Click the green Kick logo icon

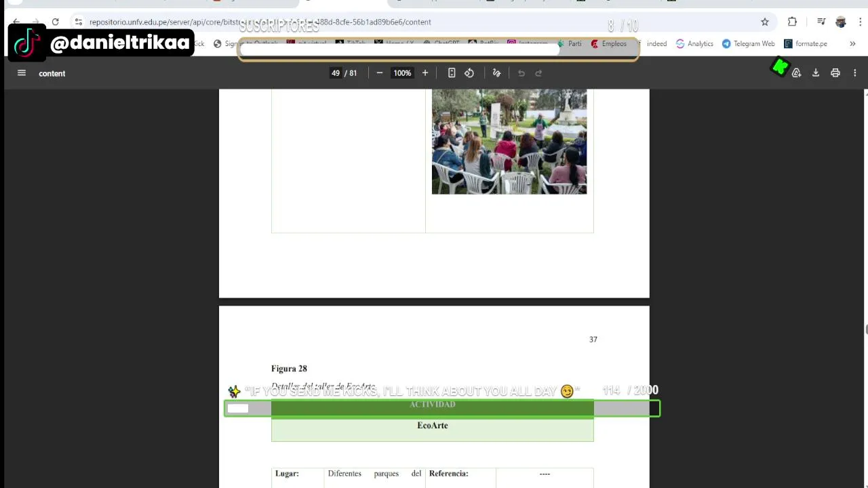click(x=780, y=66)
